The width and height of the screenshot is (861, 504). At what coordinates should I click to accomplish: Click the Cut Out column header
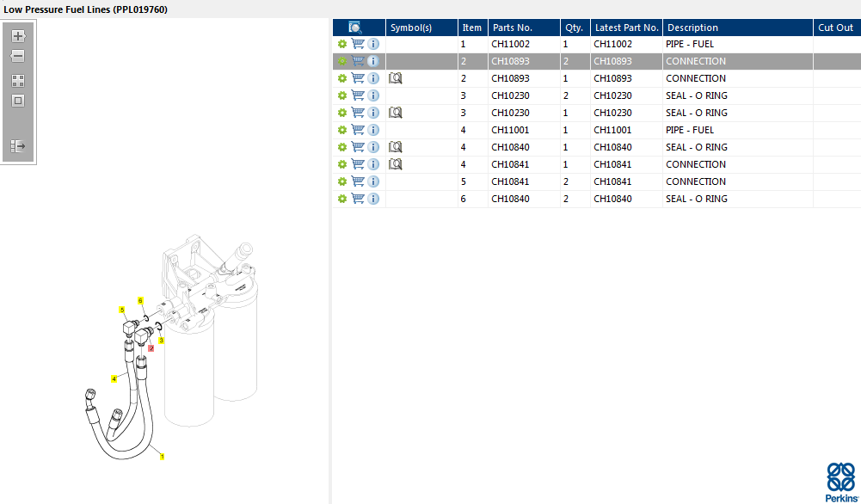[837, 28]
